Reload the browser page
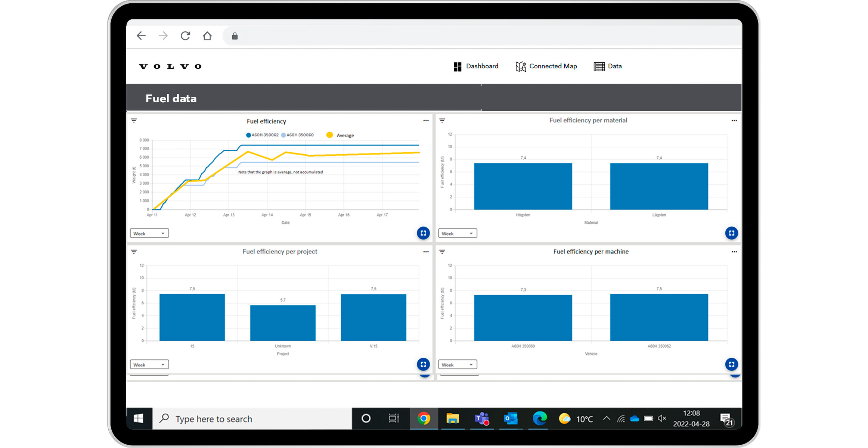Viewport: 868px width, 448px height. click(185, 36)
